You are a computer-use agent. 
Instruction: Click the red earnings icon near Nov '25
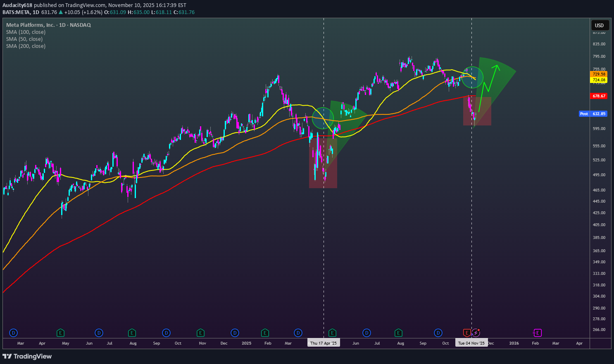tap(466, 333)
